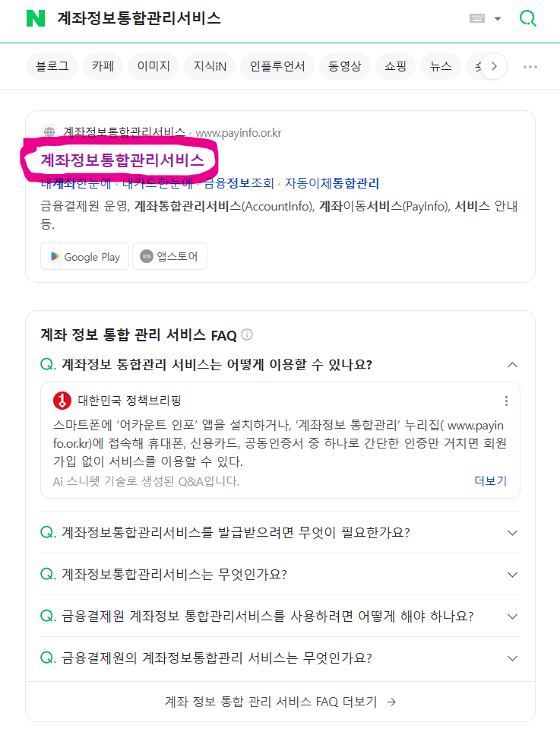Switch to the 카페 tab
Viewport: 560px width, 729px height.
[103, 66]
